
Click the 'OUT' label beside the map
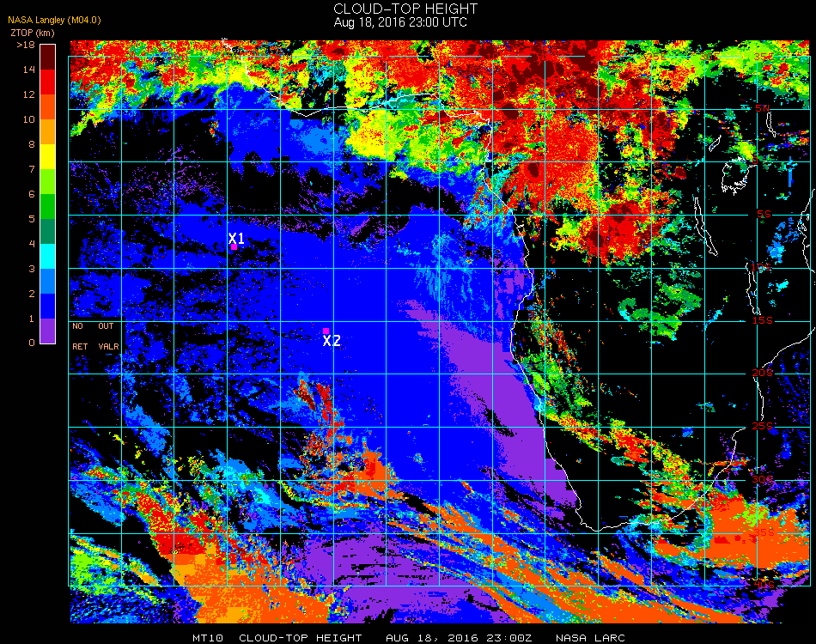pyautogui.click(x=106, y=326)
